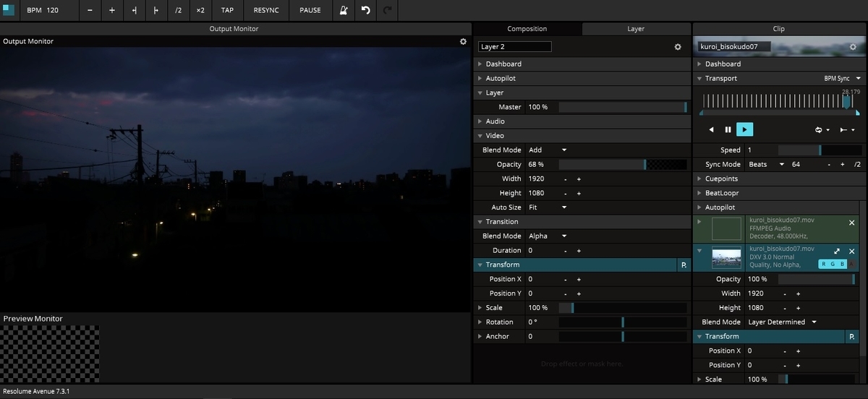Open the play-once mode dropdown in Transport

(846, 130)
